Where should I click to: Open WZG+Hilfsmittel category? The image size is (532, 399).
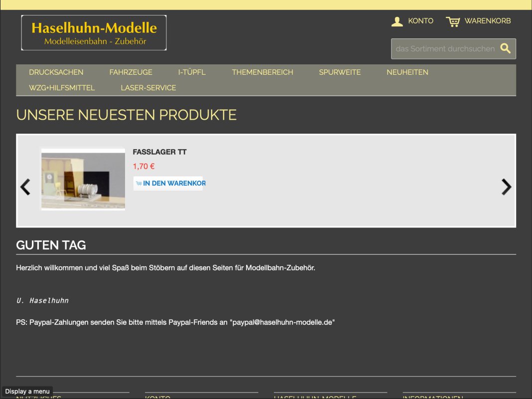pos(62,88)
